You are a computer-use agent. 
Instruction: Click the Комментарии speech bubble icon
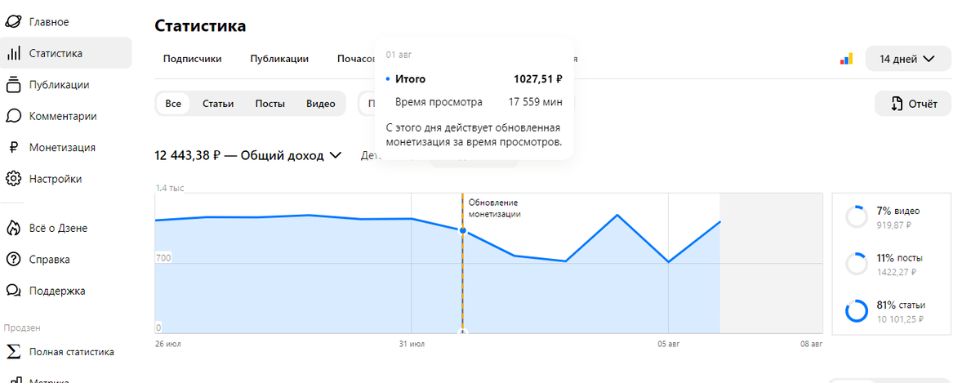click(14, 116)
